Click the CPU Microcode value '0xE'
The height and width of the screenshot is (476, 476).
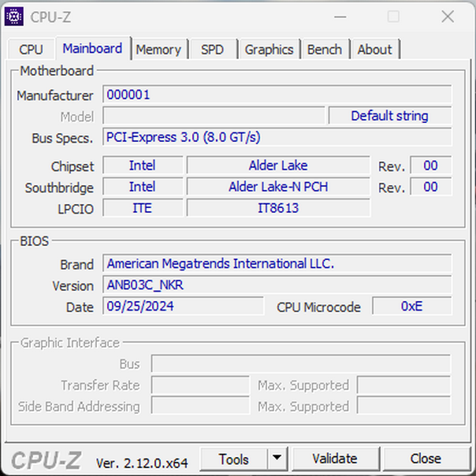pyautogui.click(x=412, y=306)
